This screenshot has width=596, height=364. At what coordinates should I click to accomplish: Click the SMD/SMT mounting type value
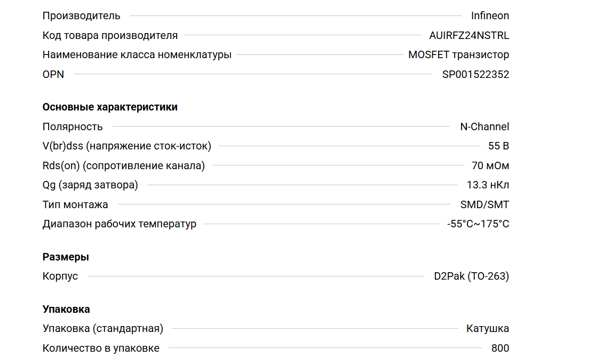point(484,204)
